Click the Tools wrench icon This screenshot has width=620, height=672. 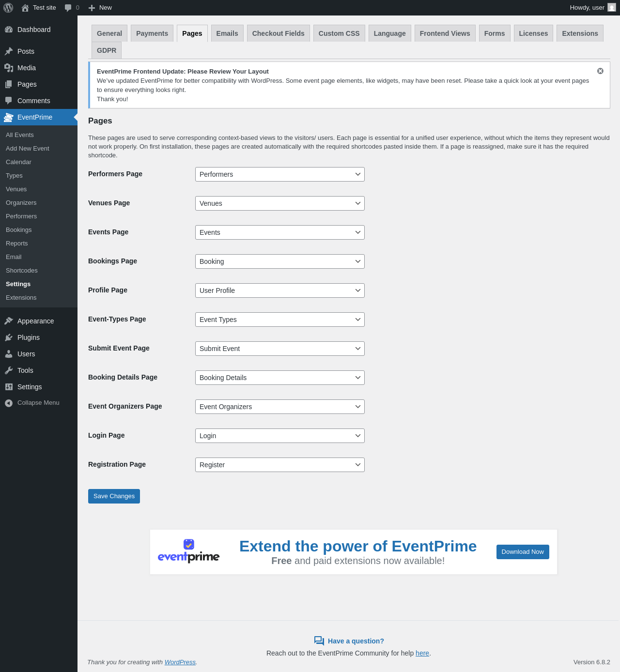point(9,370)
